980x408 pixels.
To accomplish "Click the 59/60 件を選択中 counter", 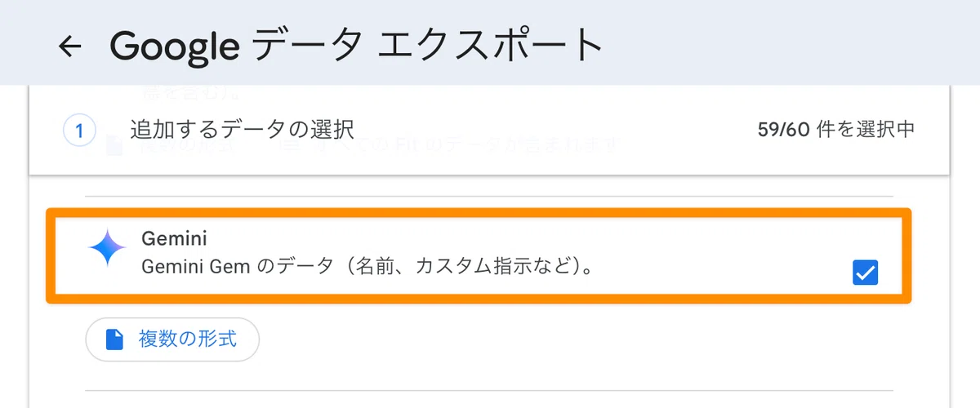I will tap(835, 130).
